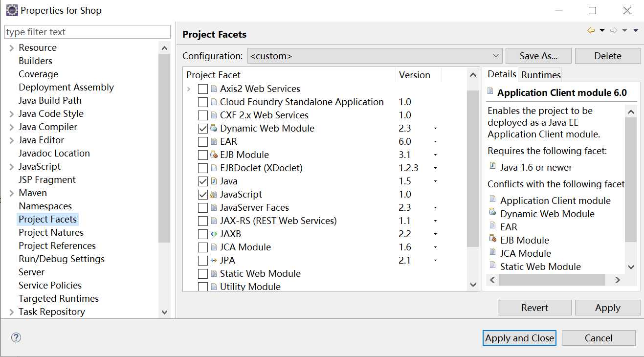Click the help question mark icon
Screen dimensions: 644x357
[16, 337]
